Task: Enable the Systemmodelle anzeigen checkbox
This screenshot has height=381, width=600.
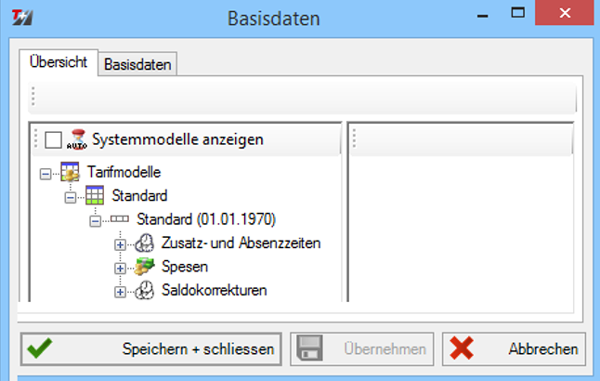Action: point(53,140)
